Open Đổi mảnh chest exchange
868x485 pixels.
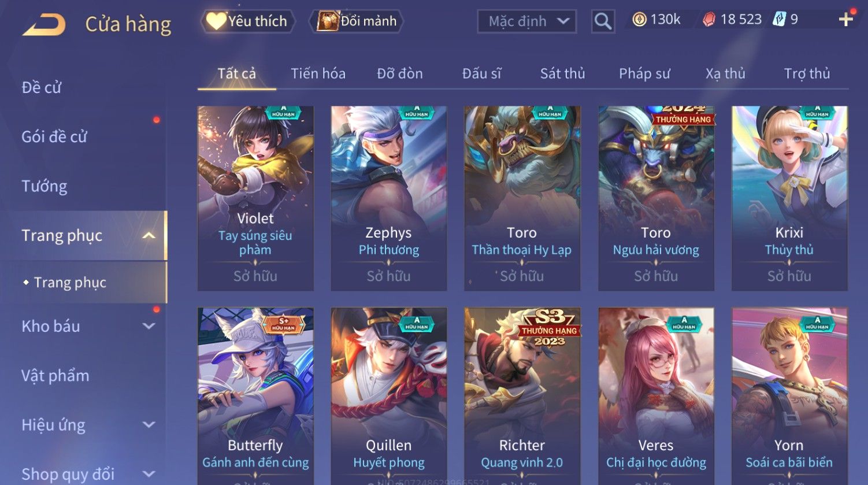pyautogui.click(x=357, y=21)
